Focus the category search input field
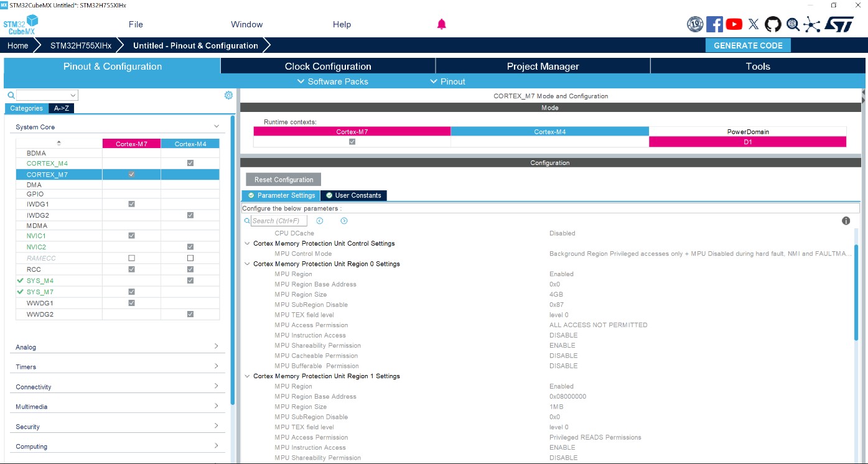868x464 pixels. (x=43, y=95)
